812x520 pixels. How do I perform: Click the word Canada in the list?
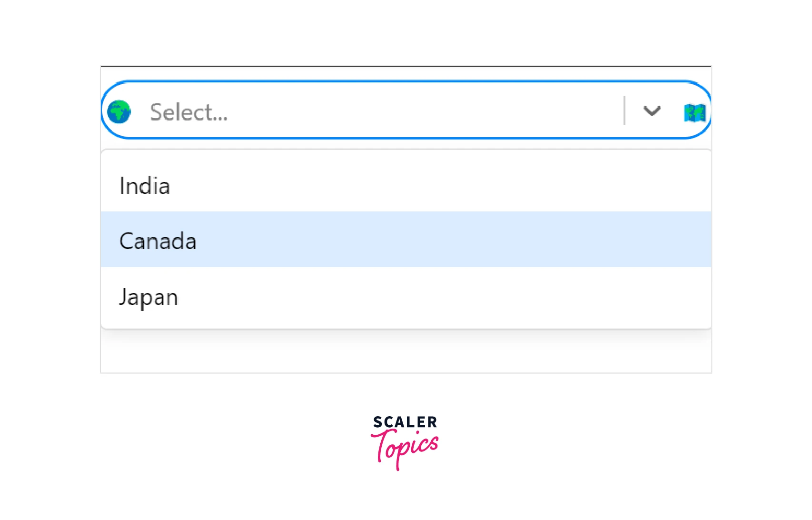pyautogui.click(x=158, y=241)
